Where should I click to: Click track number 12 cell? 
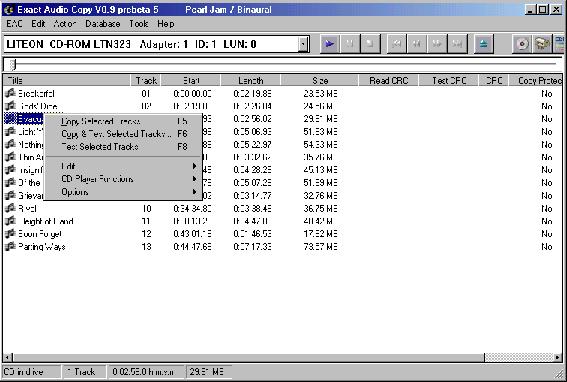pos(146,234)
